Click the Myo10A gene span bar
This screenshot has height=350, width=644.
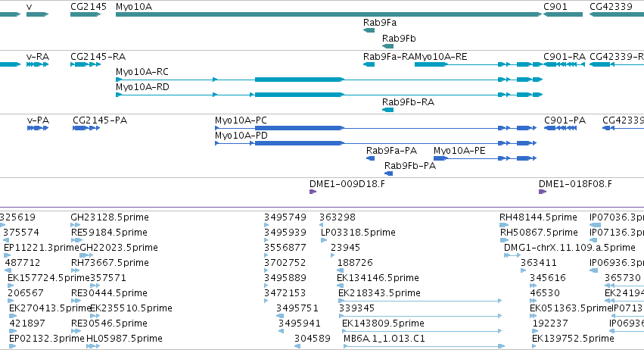pos(329,14)
